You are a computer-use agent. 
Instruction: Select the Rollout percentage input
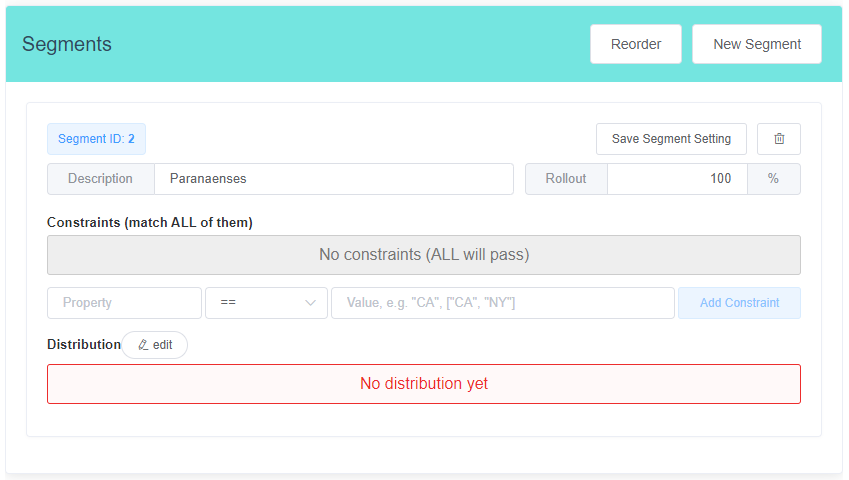click(x=677, y=179)
